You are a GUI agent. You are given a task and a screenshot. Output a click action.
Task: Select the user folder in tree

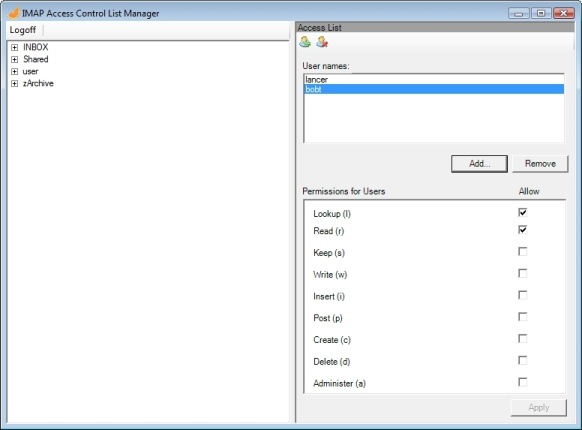(30, 71)
